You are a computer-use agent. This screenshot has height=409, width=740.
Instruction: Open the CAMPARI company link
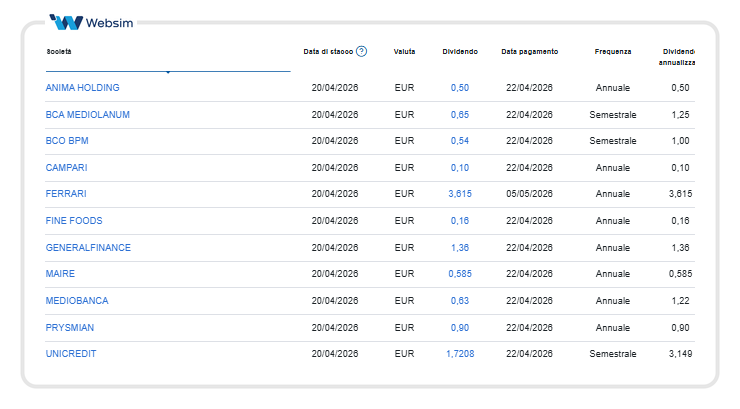point(67,167)
